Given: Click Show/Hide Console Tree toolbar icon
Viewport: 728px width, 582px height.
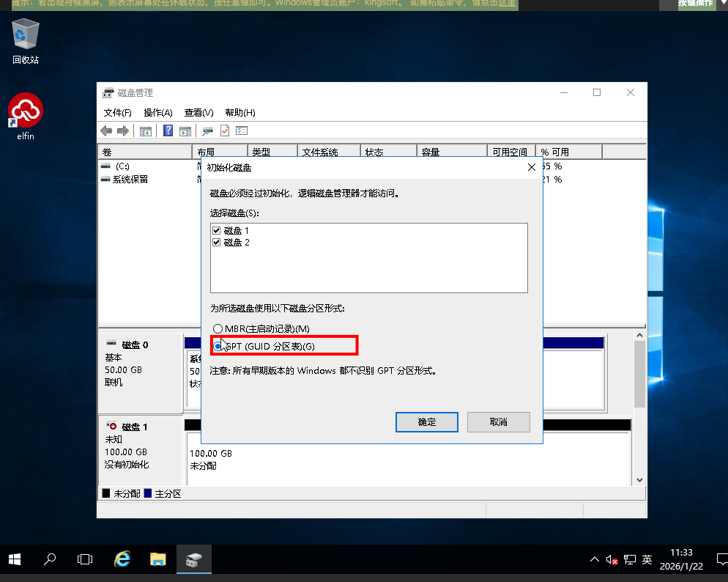Looking at the screenshot, I should [x=146, y=131].
